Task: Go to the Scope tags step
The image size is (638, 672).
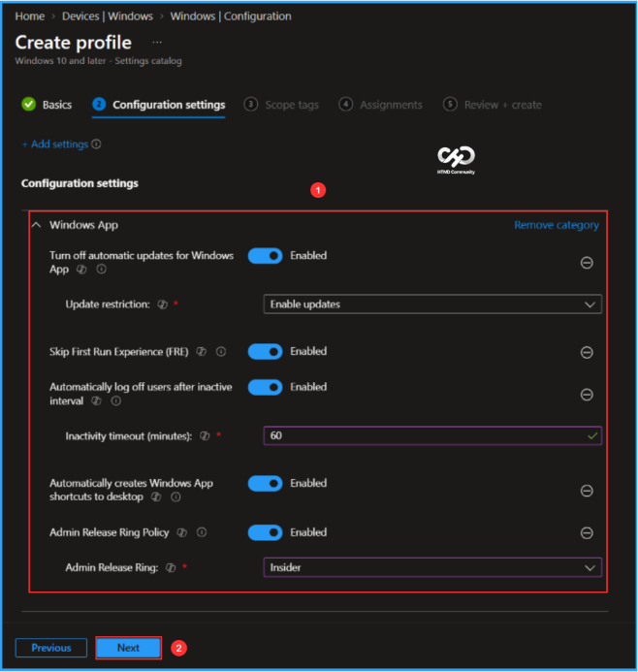Action: (281, 105)
